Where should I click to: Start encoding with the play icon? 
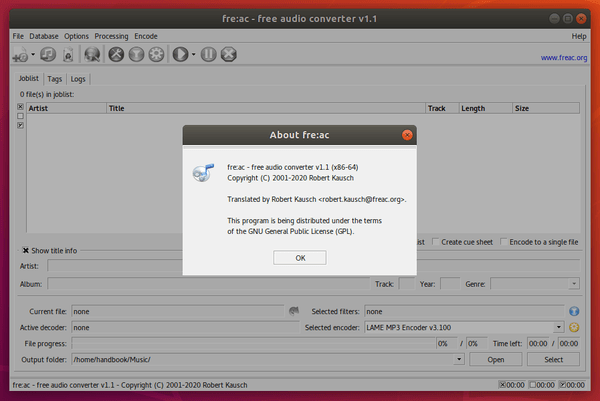(180, 54)
